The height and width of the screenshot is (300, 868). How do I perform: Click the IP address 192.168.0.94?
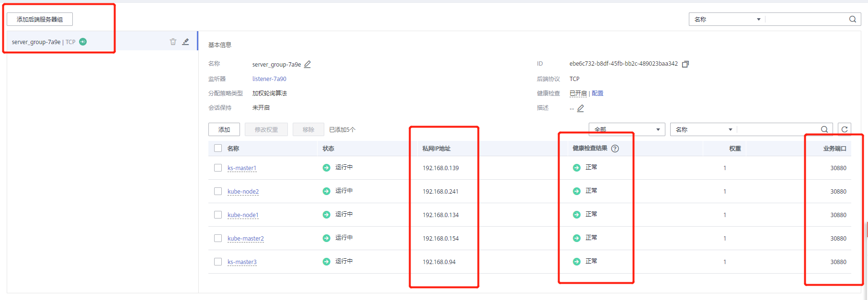click(x=439, y=262)
